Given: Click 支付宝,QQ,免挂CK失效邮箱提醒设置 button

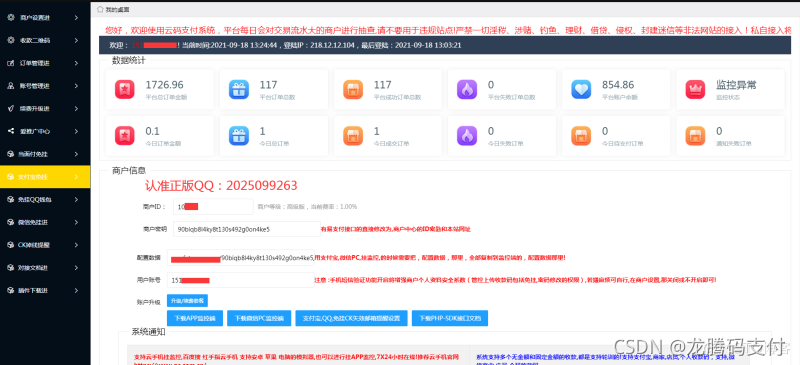Looking at the screenshot, I should click(x=352, y=318).
